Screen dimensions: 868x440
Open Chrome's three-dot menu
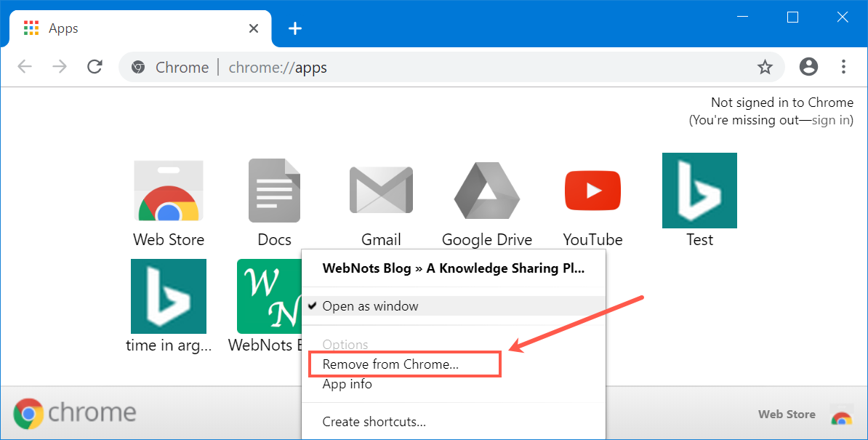pyautogui.click(x=843, y=67)
